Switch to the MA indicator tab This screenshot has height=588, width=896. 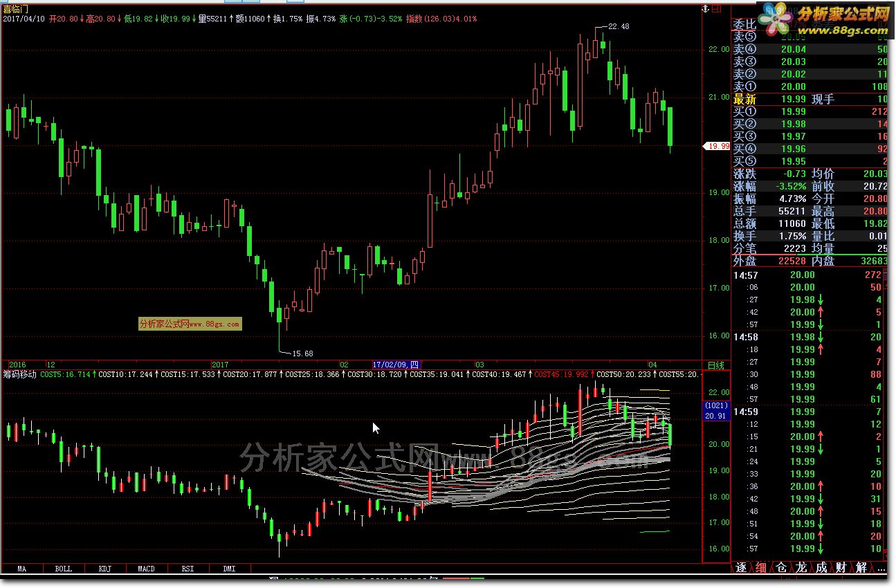click(22, 569)
